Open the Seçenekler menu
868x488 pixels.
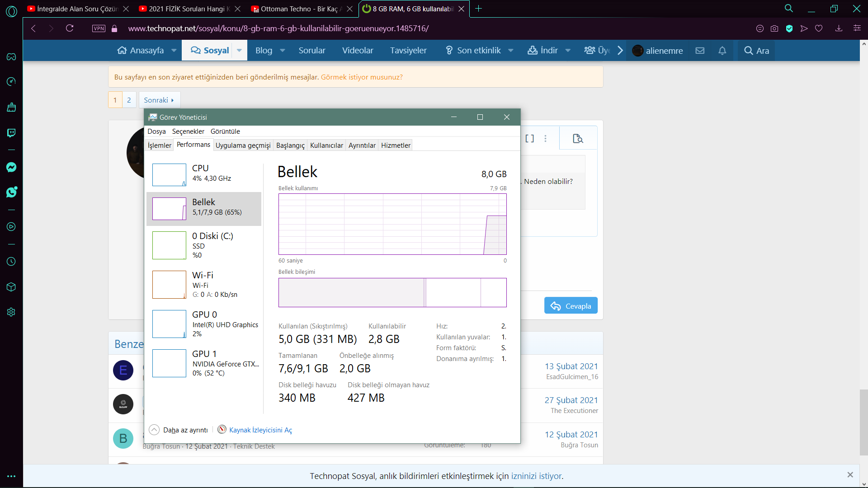pos(188,131)
